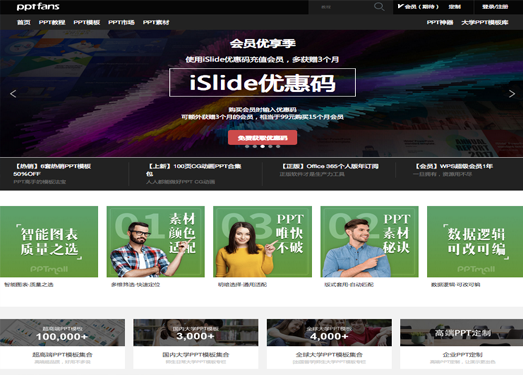The image size is (523, 375).
Task: Click the 全球大学PPT模板集合 title
Action: [x=329, y=354]
